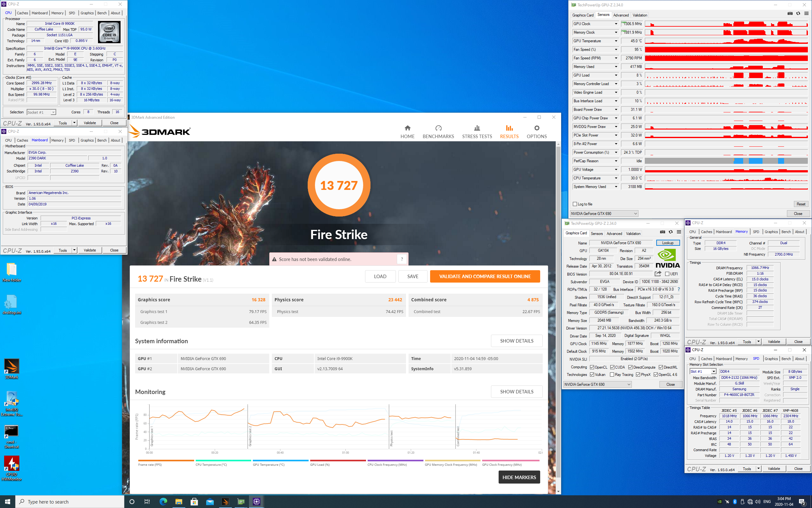Screen dimensions: 812x508
Task: Open 3DMark desktop shortcut
Action: point(11,369)
